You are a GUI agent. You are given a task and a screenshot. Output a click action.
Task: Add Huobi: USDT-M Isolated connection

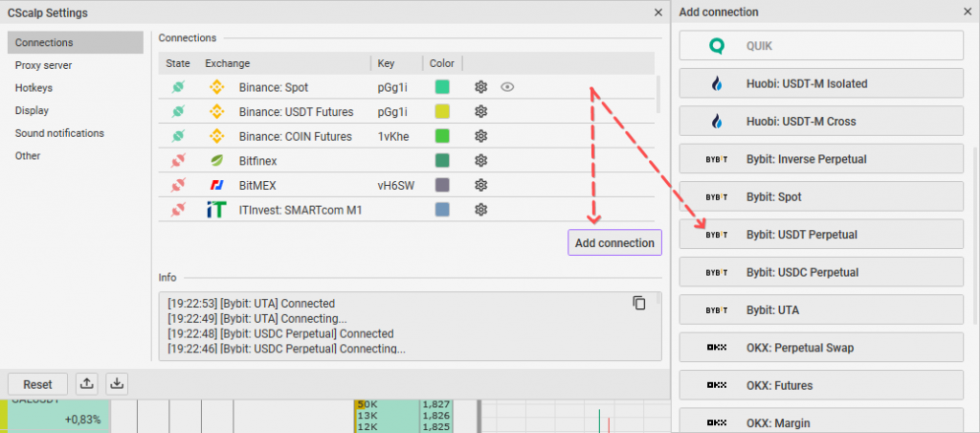point(821,83)
